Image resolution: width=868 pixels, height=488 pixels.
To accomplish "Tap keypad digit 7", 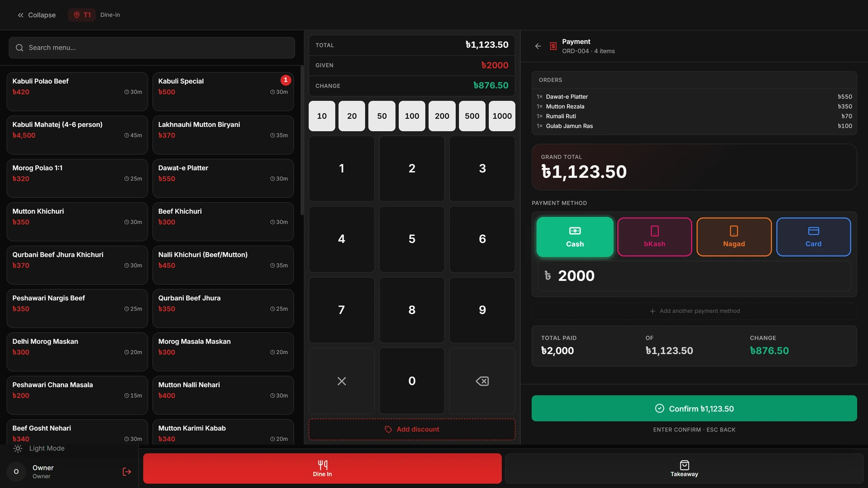I will 342,310.
